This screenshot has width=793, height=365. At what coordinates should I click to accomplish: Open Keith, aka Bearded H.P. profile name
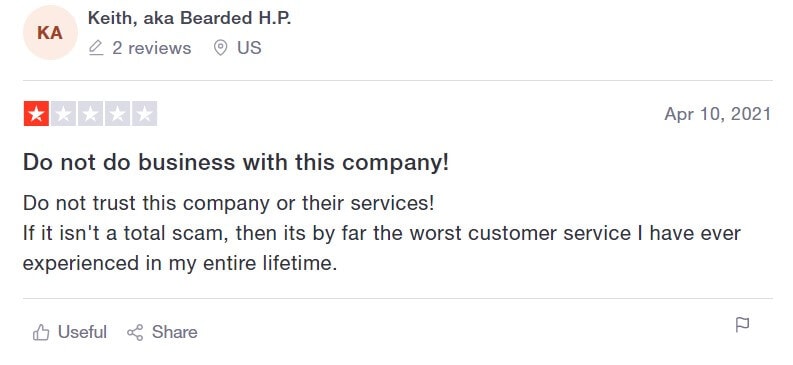(189, 18)
